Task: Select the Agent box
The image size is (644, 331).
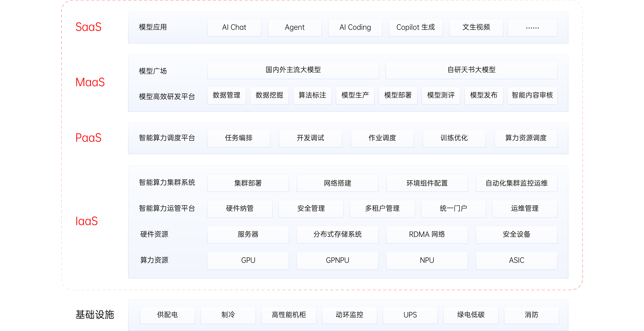Action: point(295,27)
